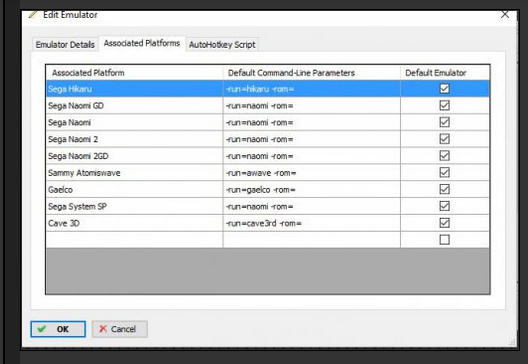Toggle Default Emulator checkbox for Sega Naomi 2GD
528x364 pixels.
[444, 156]
